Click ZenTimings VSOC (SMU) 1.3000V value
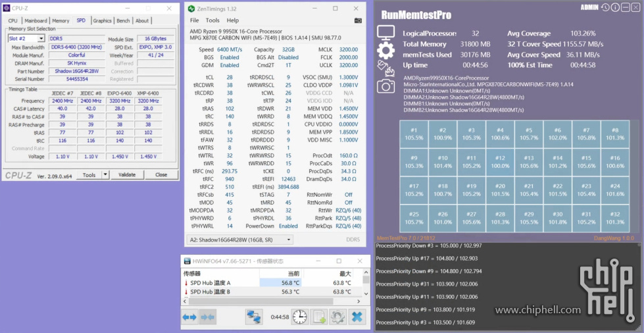644x333 pixels. 348,77
